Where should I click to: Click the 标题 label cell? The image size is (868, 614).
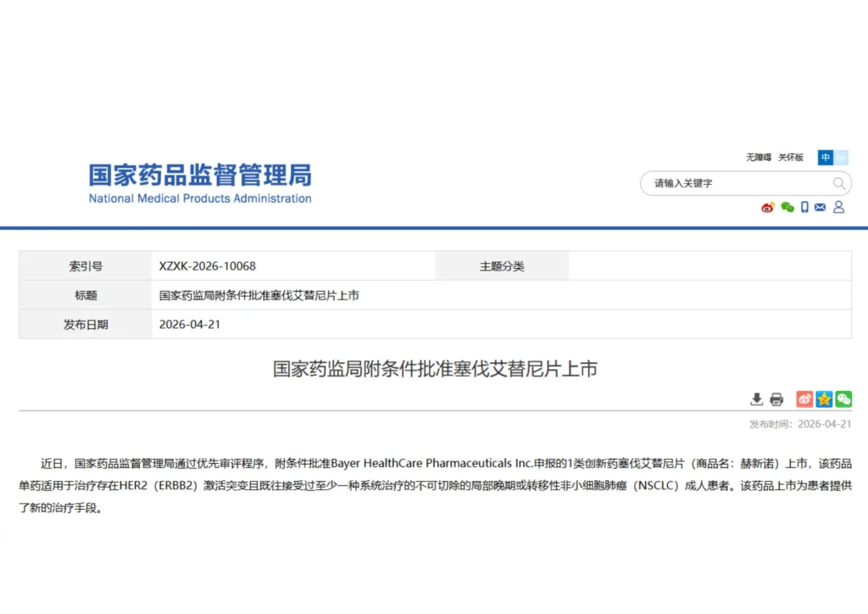click(86, 295)
